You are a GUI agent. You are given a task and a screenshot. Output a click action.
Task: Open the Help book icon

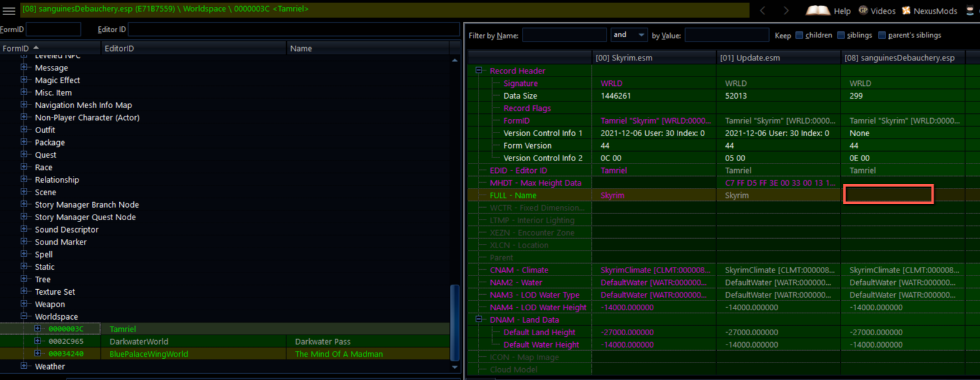818,11
